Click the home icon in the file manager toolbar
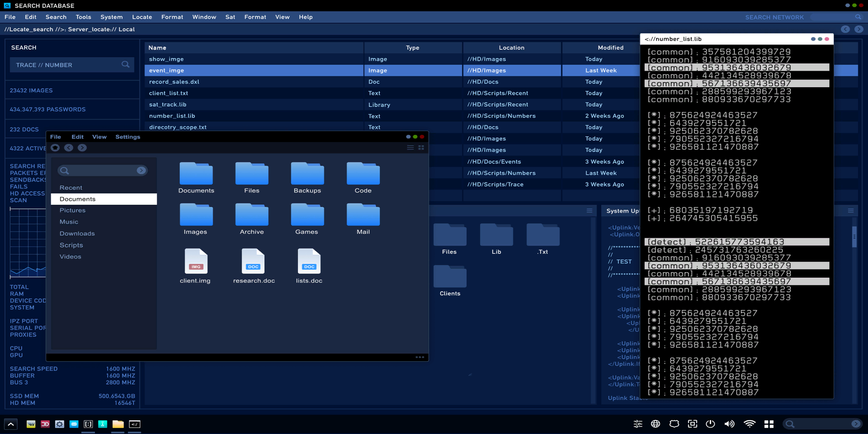Screen dimensions: 868x434 (55, 147)
